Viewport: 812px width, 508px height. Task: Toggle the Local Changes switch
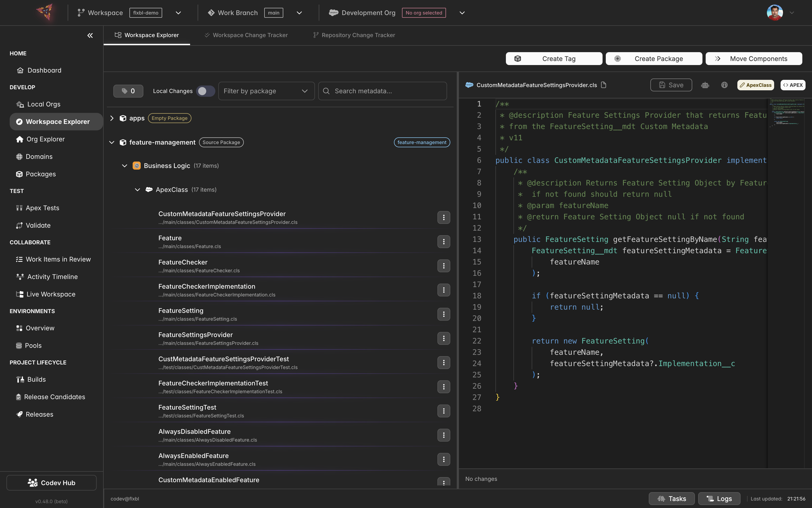point(205,91)
